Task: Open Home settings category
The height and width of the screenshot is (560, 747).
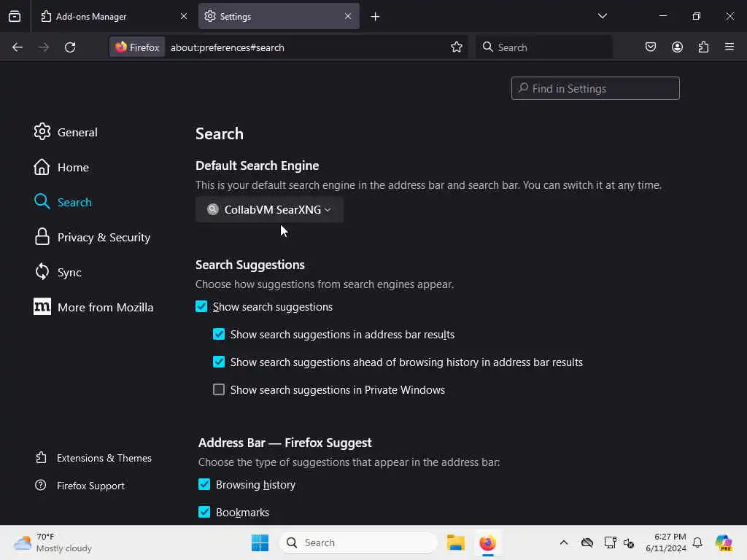Action: pos(61,167)
